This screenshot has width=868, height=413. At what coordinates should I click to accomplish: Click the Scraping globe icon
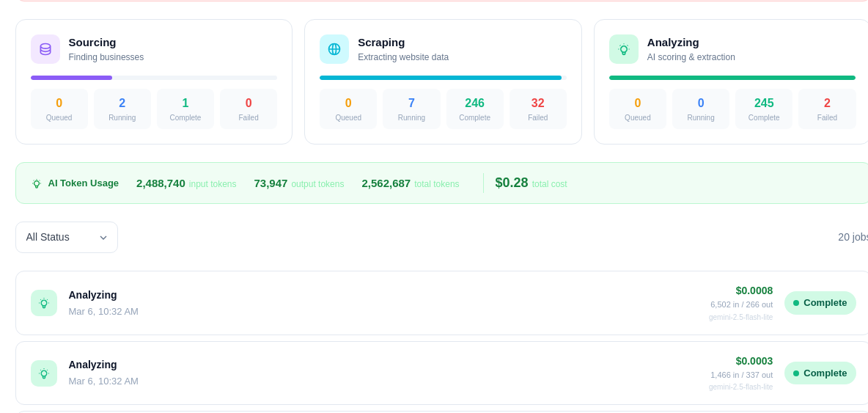tap(334, 49)
